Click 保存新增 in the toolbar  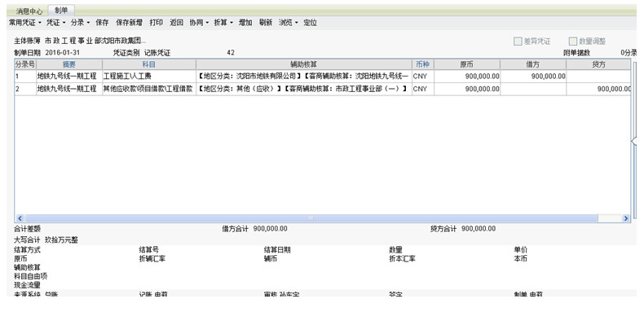point(129,23)
